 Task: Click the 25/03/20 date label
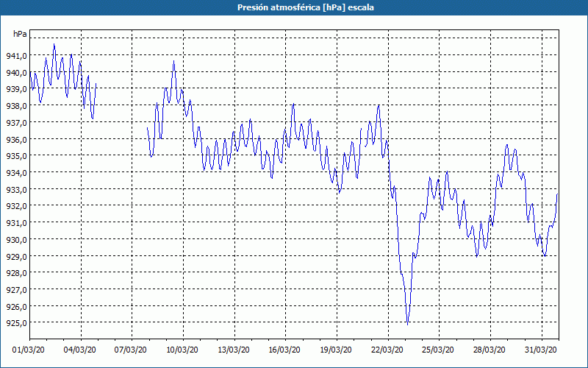coord(438,350)
